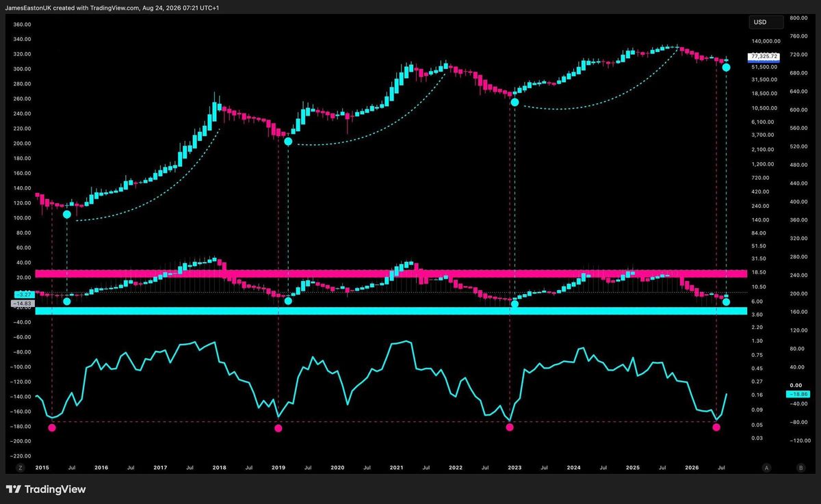Click the pink dot marker beneath 2026 oscillator low
The height and width of the screenshot is (504, 821).
click(716, 427)
